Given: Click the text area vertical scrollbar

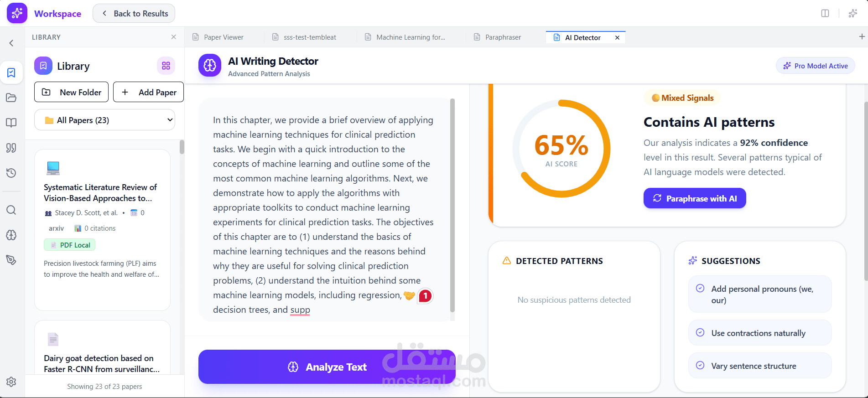Looking at the screenshot, I should coord(452,205).
